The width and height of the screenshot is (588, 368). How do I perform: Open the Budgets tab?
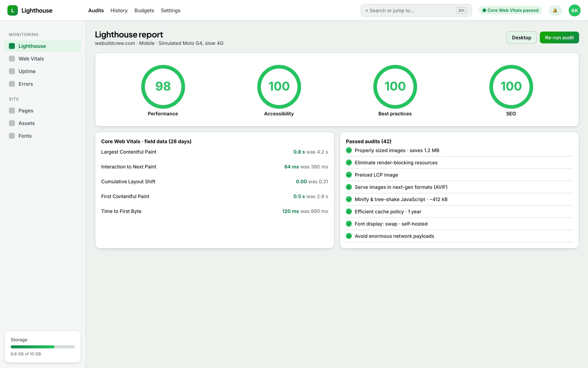pyautogui.click(x=144, y=10)
